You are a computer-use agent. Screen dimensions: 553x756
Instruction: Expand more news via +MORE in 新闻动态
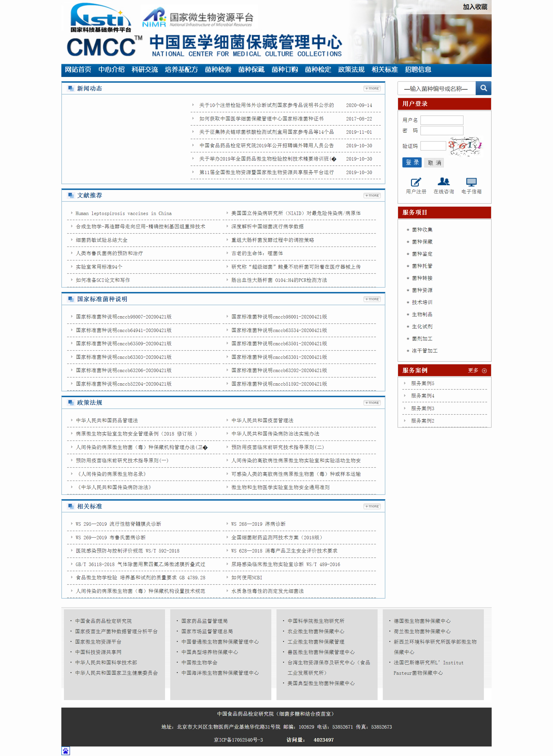tap(372, 88)
